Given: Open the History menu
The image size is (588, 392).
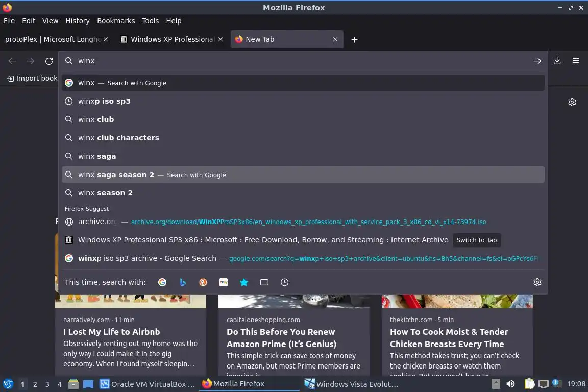Looking at the screenshot, I should point(78,21).
